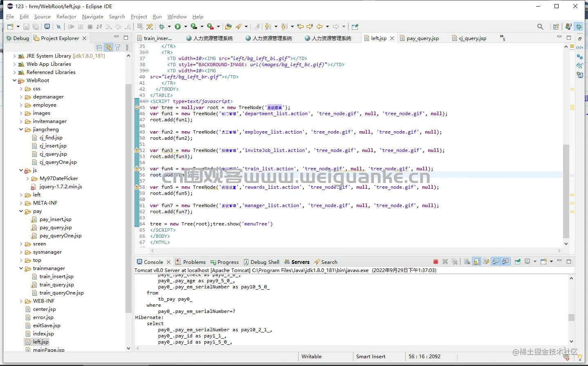This screenshot has width=588, height=366.
Task: Open the Refactor menu
Action: (x=66, y=17)
